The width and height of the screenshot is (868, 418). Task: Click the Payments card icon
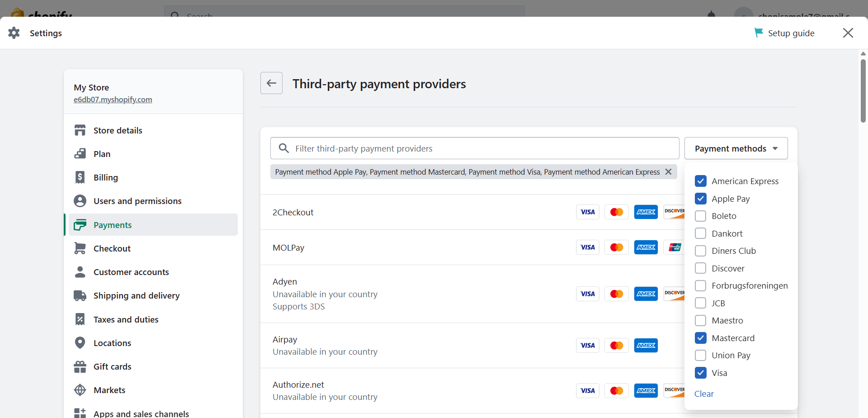click(x=80, y=225)
